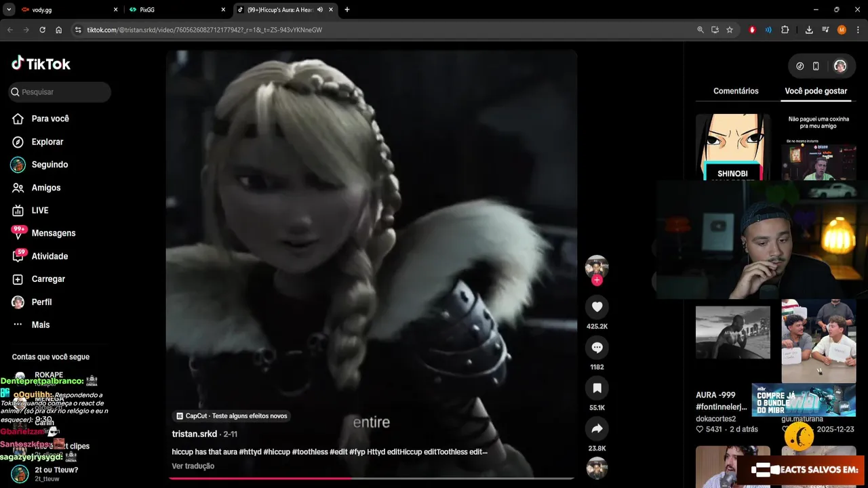This screenshot has height=488, width=868.
Task: Open the zoom magnifier in address bar
Action: pyautogui.click(x=701, y=30)
